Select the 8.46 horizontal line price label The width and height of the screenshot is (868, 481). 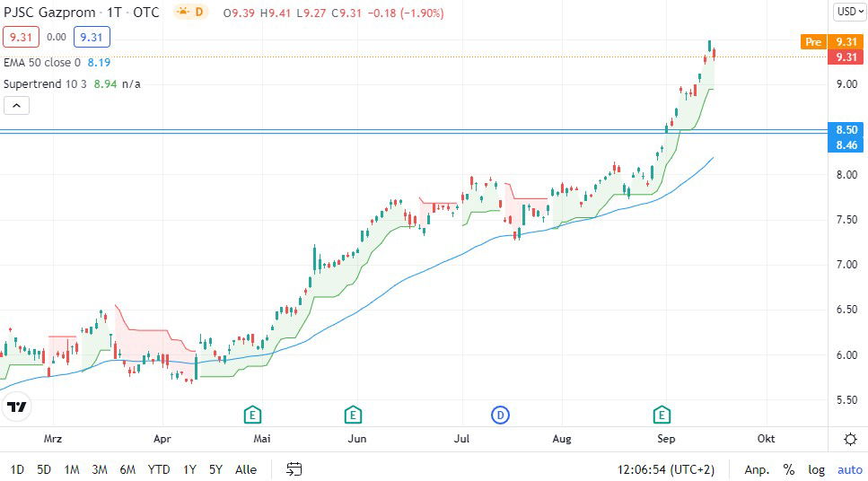(x=846, y=145)
